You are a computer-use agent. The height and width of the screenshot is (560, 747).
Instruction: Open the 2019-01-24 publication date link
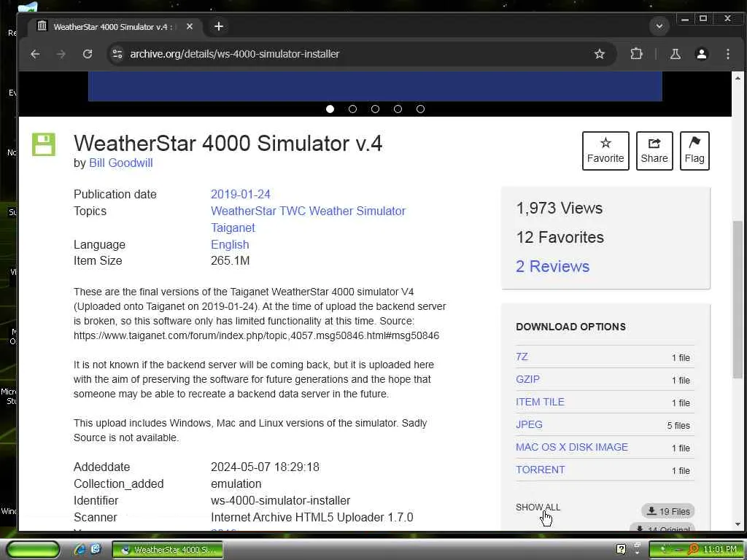tap(241, 194)
